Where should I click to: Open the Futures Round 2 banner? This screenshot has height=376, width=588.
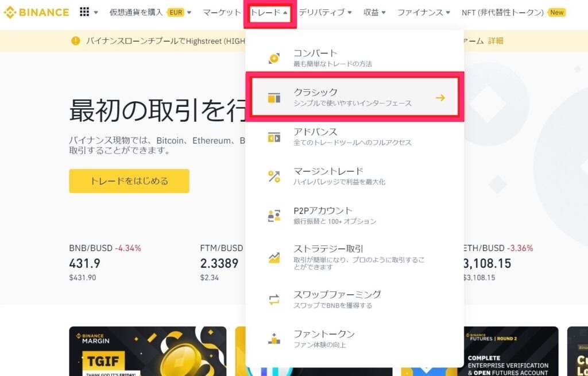(511, 351)
